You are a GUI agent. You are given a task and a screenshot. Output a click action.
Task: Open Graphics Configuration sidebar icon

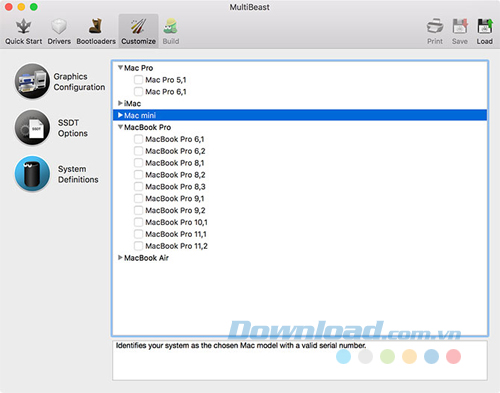point(32,81)
